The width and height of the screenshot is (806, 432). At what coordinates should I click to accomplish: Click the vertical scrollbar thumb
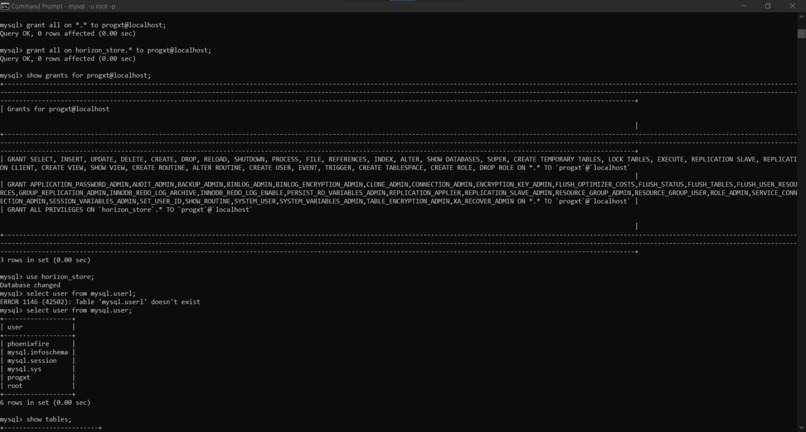click(x=801, y=33)
